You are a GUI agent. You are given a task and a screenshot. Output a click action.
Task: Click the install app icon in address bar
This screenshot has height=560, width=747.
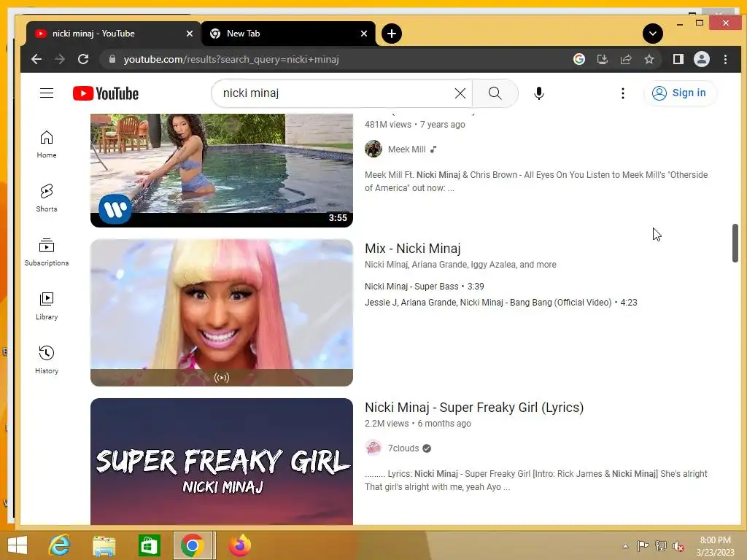[x=602, y=59]
